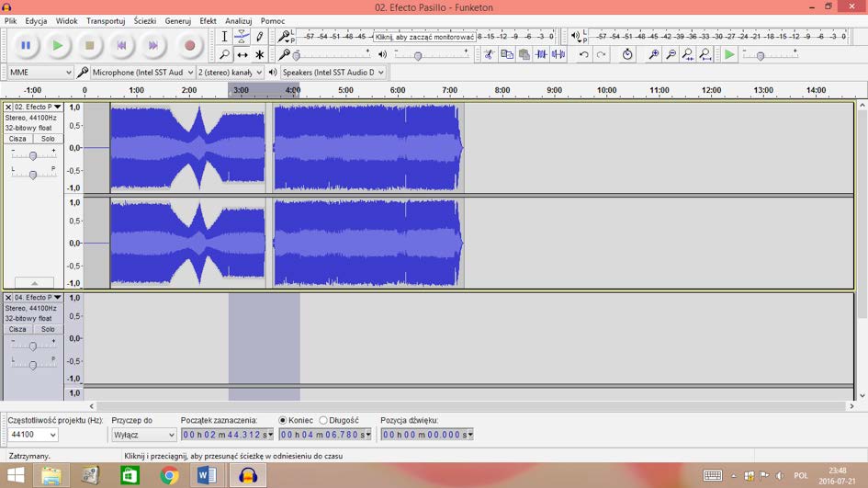Skip to end of the project

(x=153, y=45)
